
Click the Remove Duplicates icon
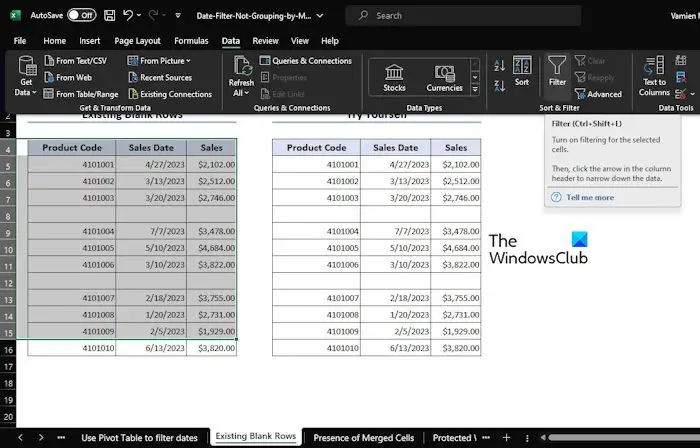point(681,77)
